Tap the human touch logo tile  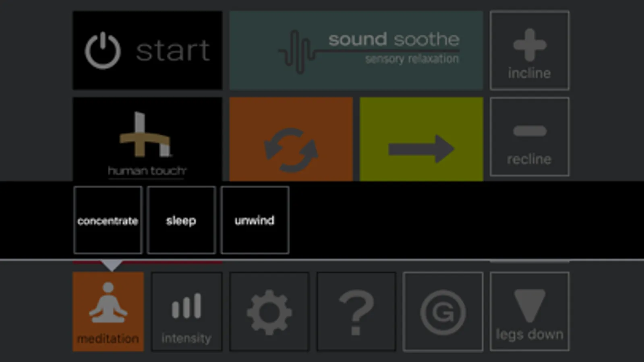[x=147, y=139]
